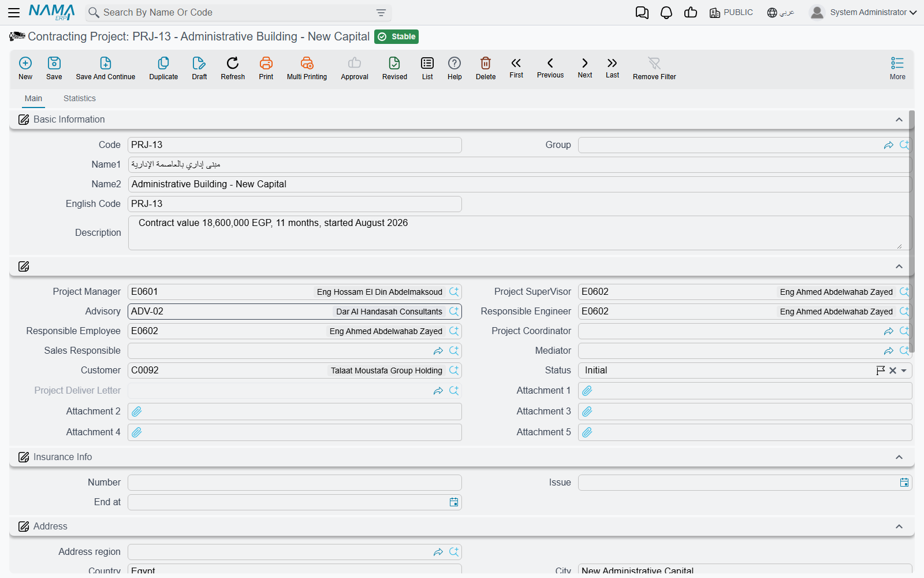Open the hamburger main menu
Image resolution: width=924 pixels, height=578 pixels.
click(14, 12)
